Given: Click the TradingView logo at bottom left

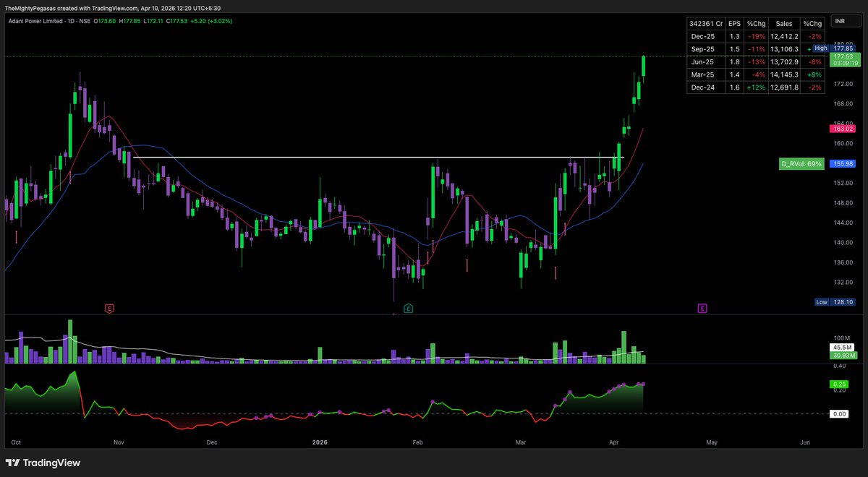Looking at the screenshot, I should tap(43, 463).
